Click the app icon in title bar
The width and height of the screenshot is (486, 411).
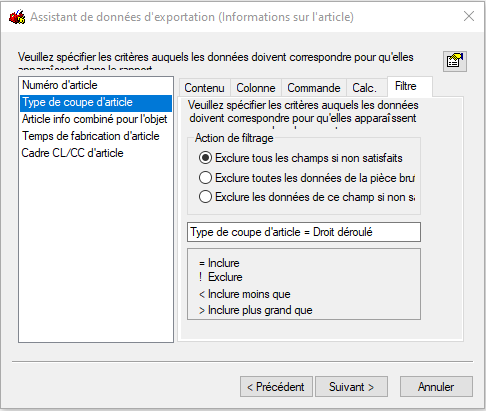click(x=17, y=17)
